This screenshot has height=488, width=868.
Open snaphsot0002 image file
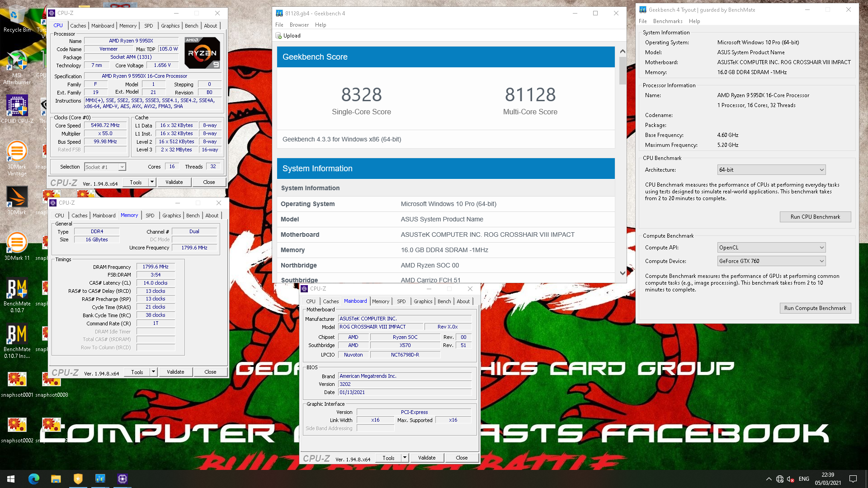pos(17,430)
